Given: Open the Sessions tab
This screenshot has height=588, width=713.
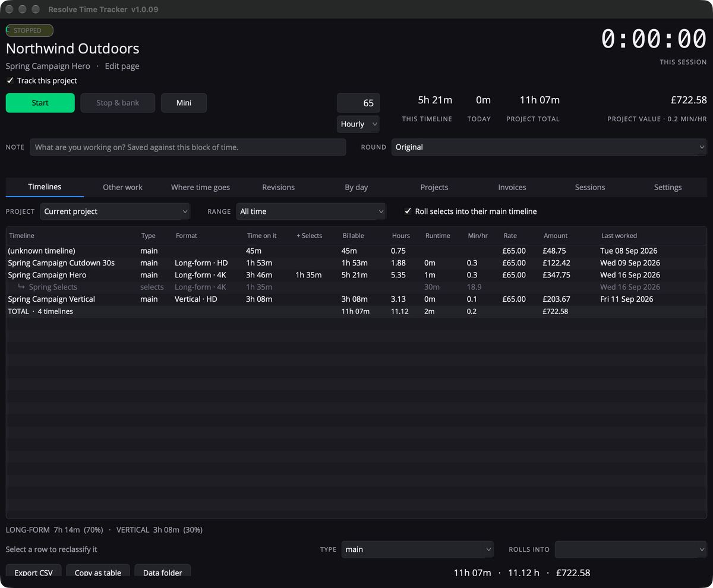Looking at the screenshot, I should (590, 187).
